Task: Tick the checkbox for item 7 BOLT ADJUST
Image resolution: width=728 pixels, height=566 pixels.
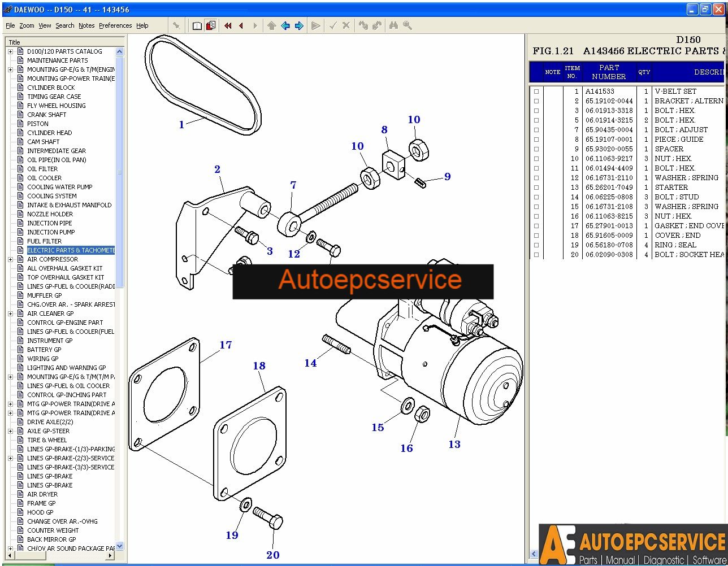Action: tap(536, 130)
